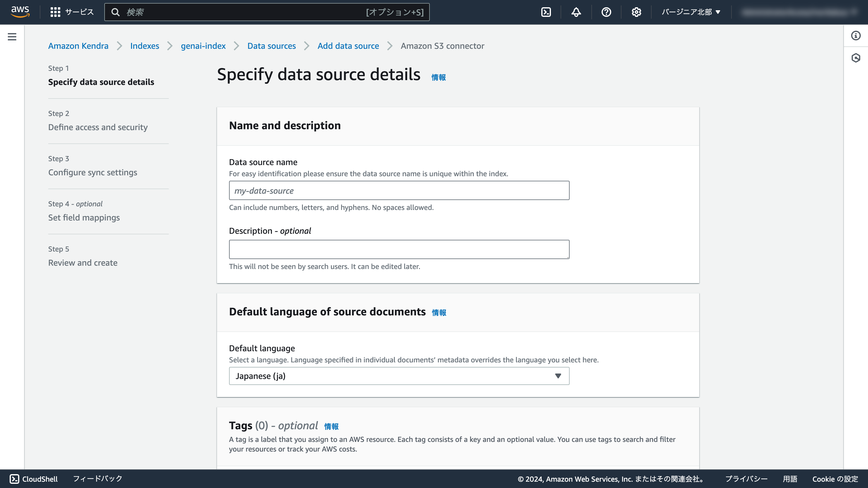Click the hexagon icon in right sidebar
The height and width of the screenshot is (488, 868).
point(856,58)
